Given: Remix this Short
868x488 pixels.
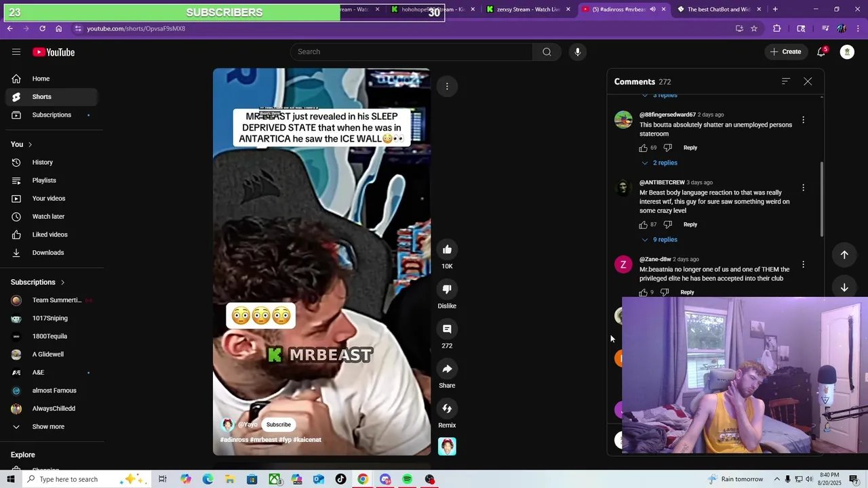Looking at the screenshot, I should pos(447,409).
